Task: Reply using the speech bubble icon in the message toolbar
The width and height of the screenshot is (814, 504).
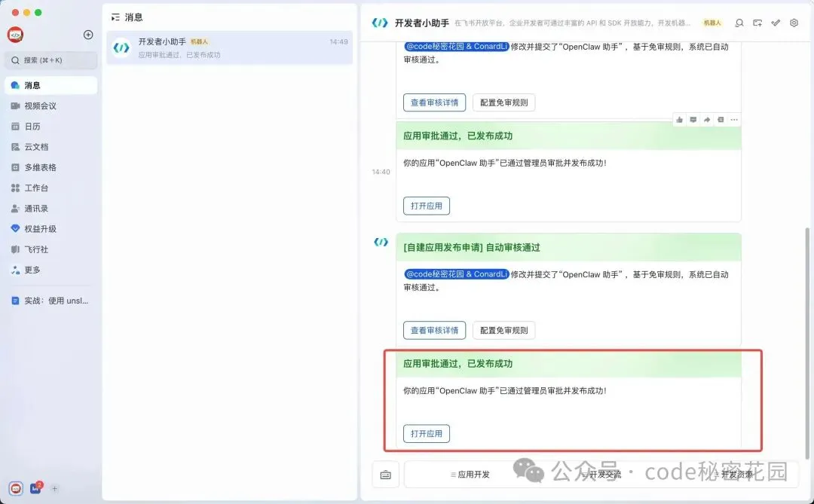Action: (x=693, y=120)
